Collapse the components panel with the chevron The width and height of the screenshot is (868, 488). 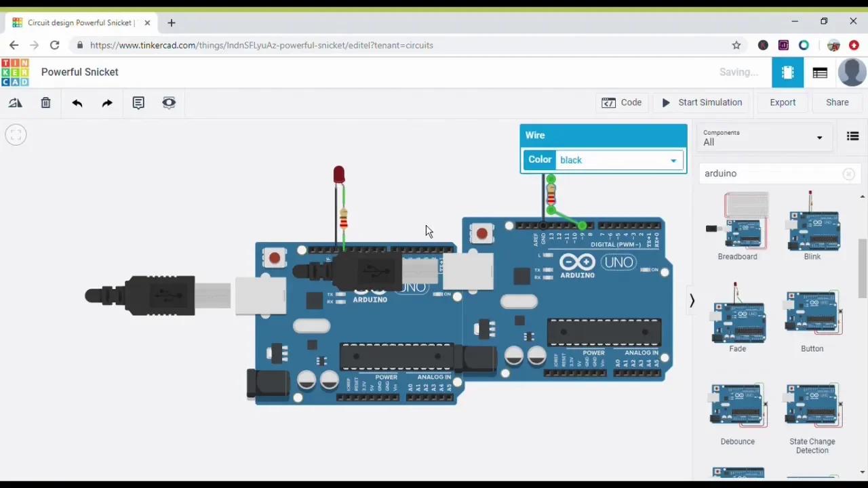click(x=692, y=301)
